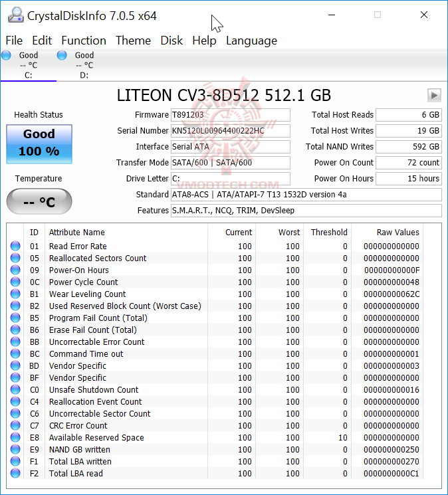
Task: Click status orb for Available Reserved Space
Action: (x=15, y=438)
